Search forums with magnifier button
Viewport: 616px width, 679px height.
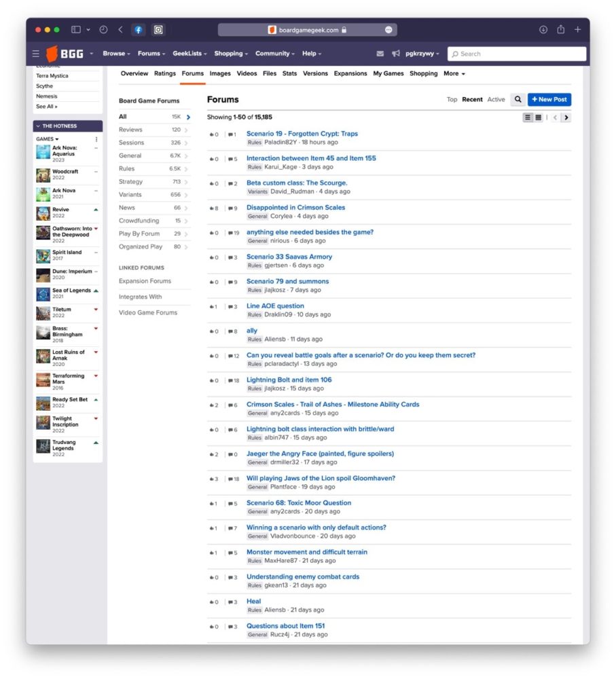[x=518, y=100]
